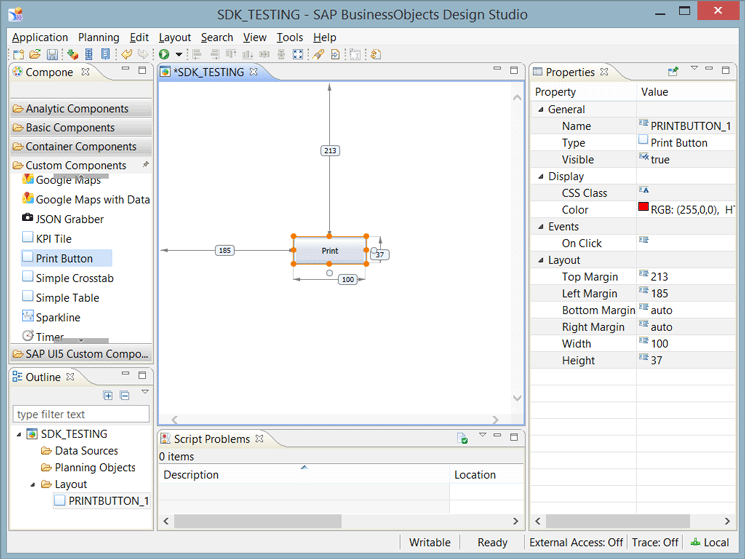This screenshot has height=559, width=745.
Task: Click the Expand All icon in Outline
Action: pos(108,396)
